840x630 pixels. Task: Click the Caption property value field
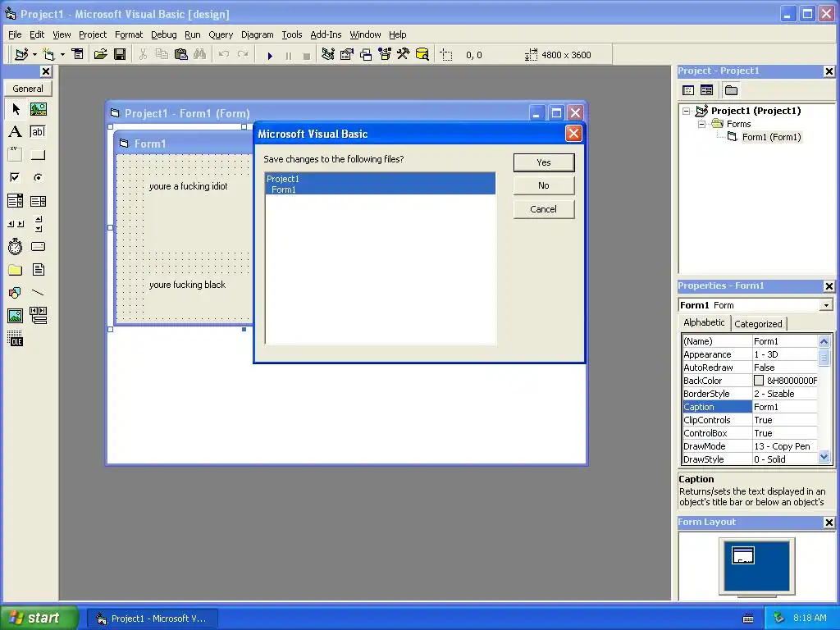[785, 407]
